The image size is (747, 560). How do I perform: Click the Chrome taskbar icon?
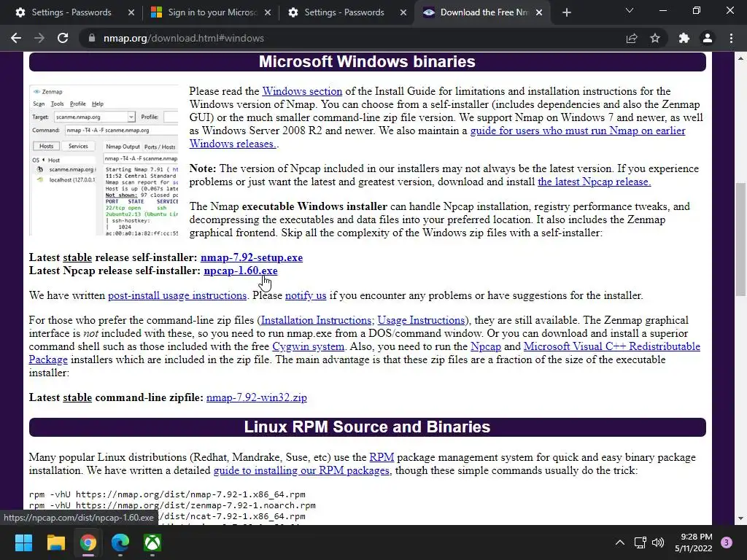(88, 542)
